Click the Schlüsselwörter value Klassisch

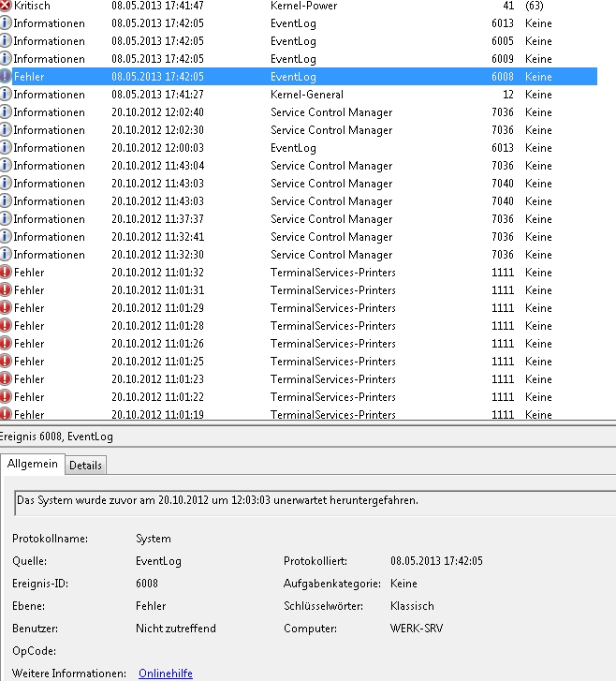point(412,606)
